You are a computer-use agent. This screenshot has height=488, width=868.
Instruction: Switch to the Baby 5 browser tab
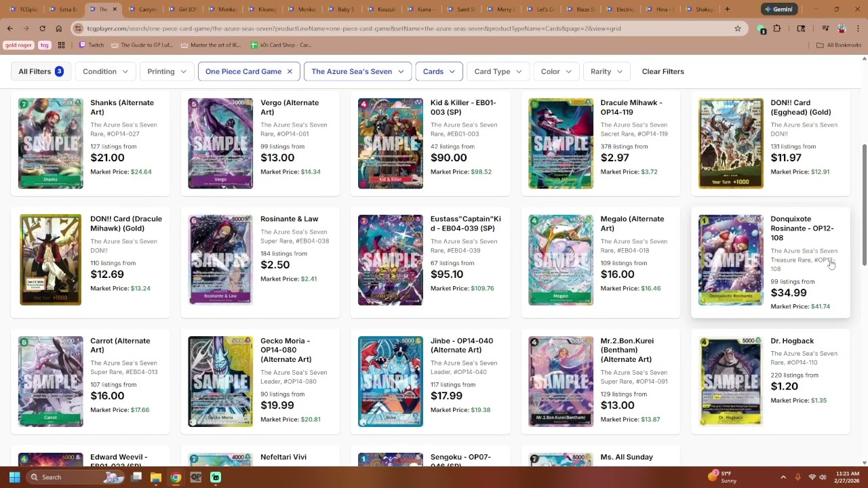[344, 9]
